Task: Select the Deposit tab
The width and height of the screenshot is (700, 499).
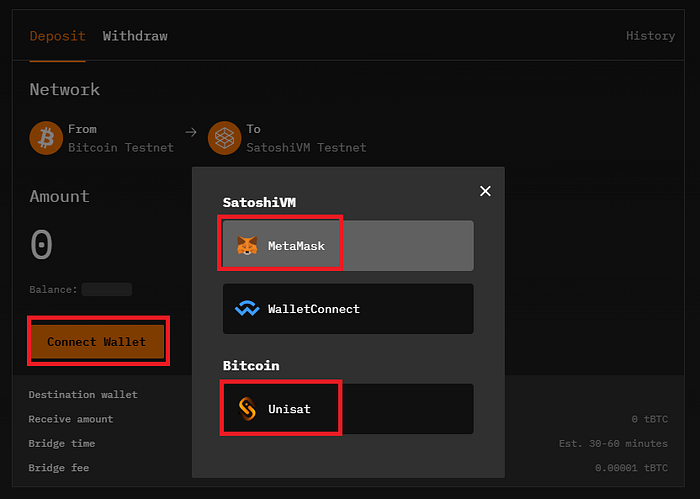Action: 58,36
